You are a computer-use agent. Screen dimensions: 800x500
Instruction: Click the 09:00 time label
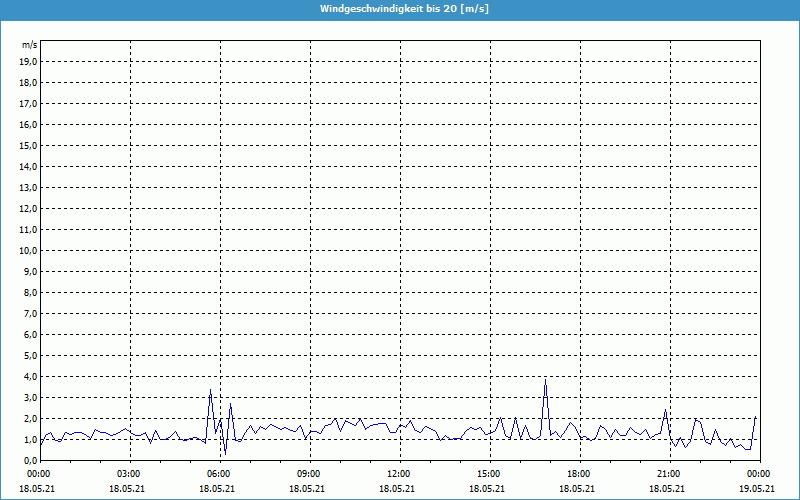coord(308,473)
